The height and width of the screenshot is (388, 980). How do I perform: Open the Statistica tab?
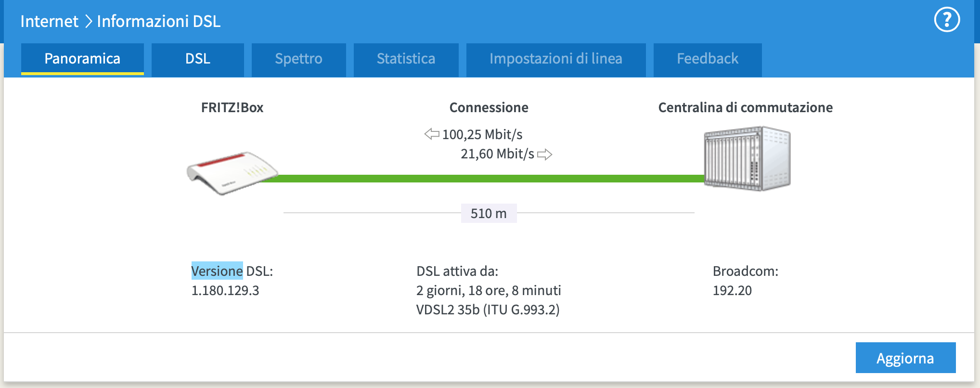click(x=406, y=59)
